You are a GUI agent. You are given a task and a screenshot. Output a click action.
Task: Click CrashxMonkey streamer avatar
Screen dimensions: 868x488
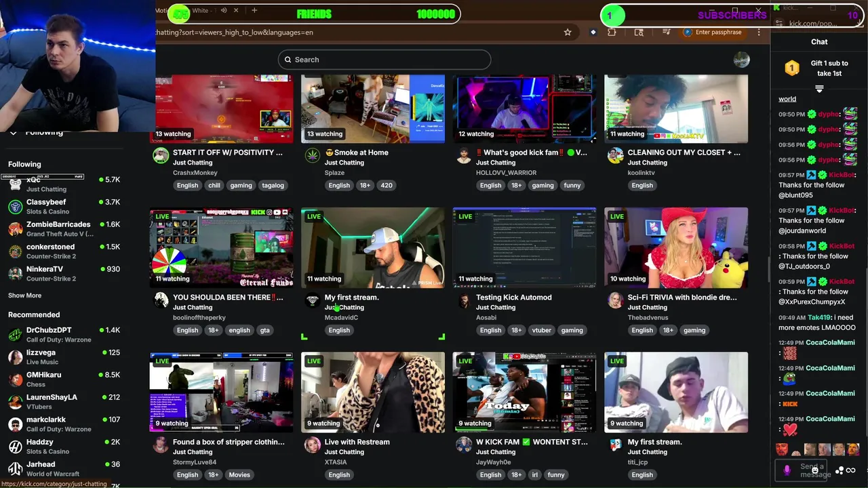pyautogui.click(x=161, y=156)
